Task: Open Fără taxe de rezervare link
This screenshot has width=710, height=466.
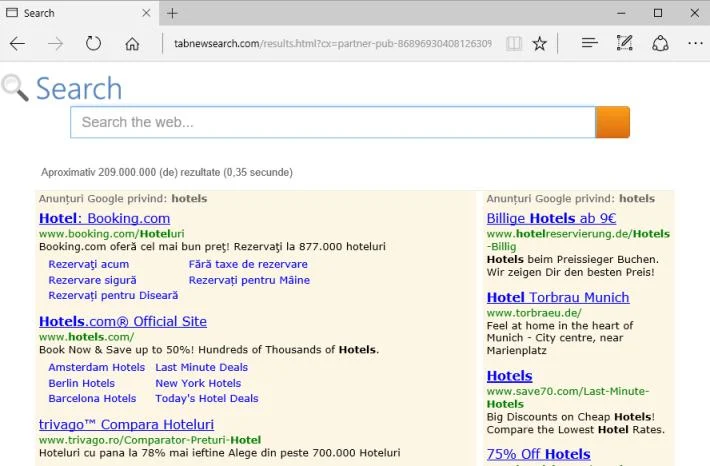Action: [x=248, y=264]
